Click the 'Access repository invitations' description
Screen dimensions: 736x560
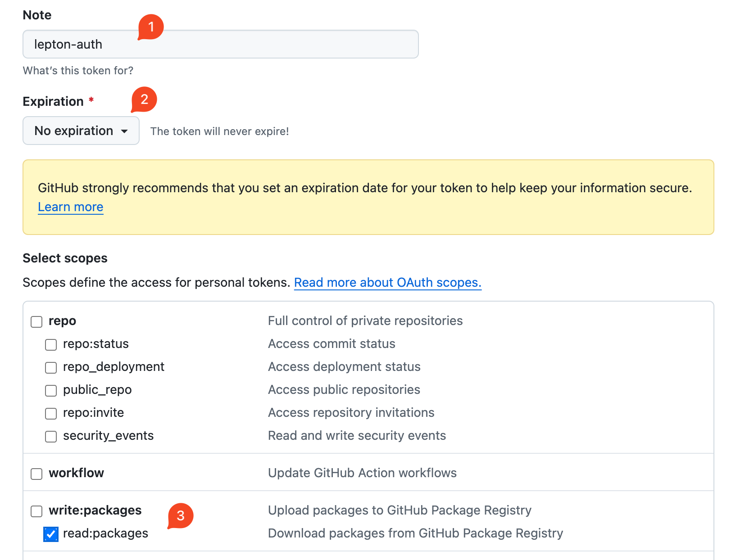click(351, 412)
